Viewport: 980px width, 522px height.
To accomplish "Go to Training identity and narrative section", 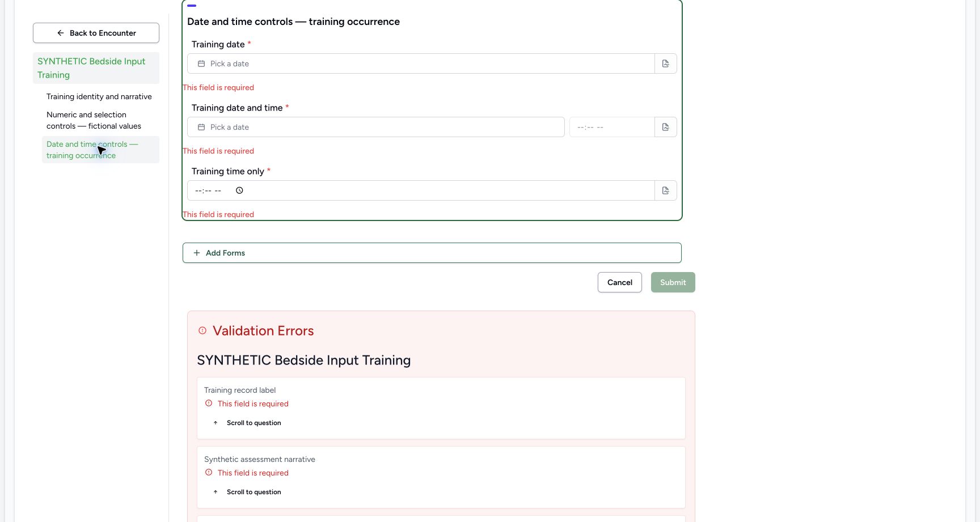I will (x=100, y=96).
